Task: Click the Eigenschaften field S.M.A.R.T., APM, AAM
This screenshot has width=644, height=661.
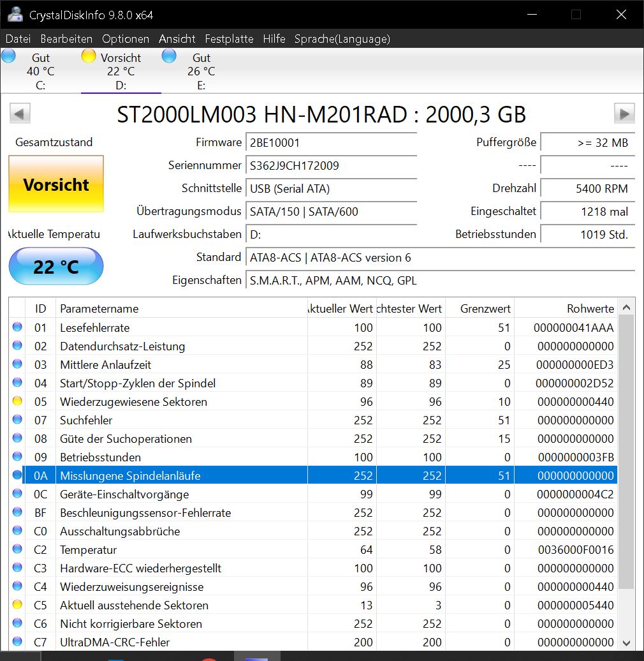Action: [440, 280]
